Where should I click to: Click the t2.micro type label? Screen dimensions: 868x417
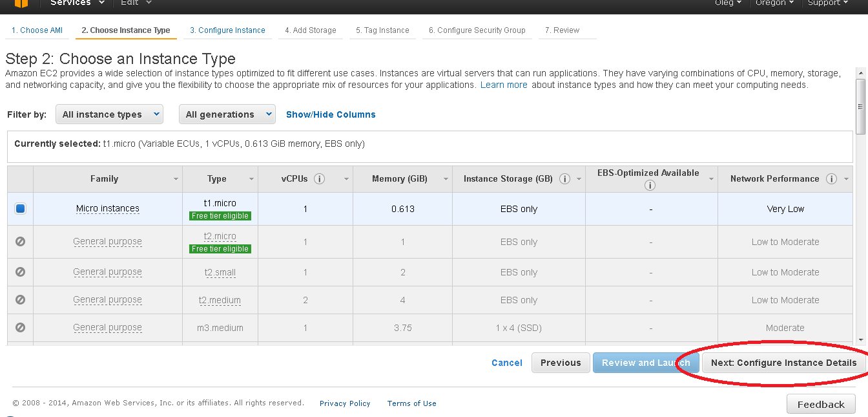220,236
